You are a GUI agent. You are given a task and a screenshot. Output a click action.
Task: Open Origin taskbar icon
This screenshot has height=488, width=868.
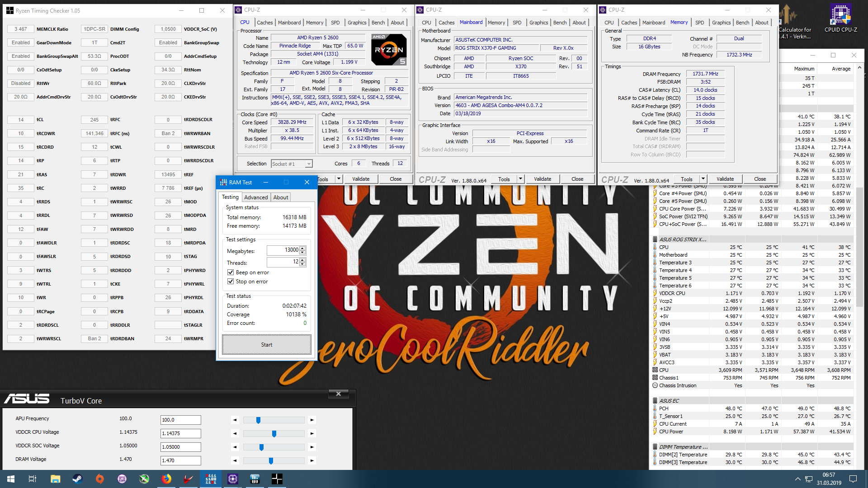pos(99,479)
